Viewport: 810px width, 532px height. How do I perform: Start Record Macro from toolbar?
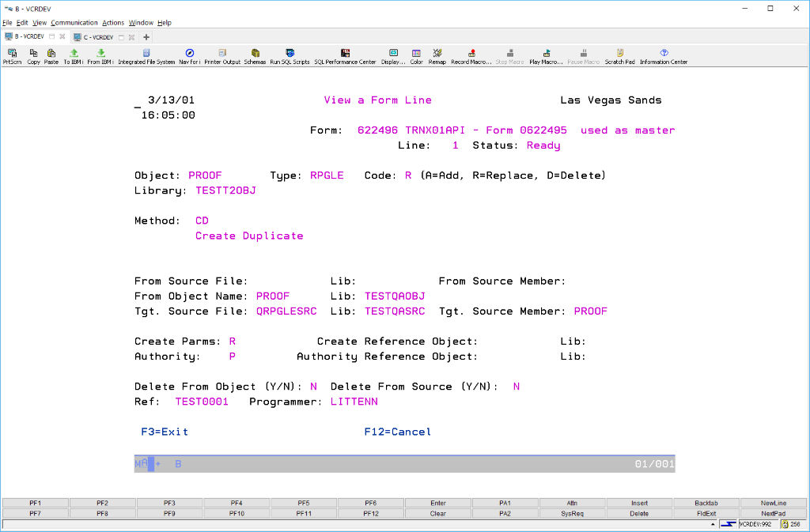tap(471, 56)
